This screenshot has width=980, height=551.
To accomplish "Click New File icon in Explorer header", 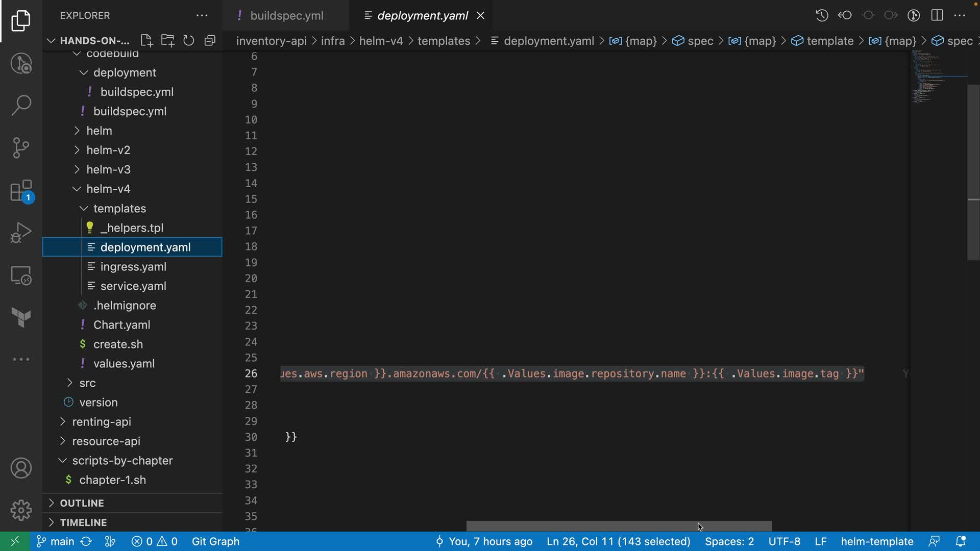I will pos(146,41).
